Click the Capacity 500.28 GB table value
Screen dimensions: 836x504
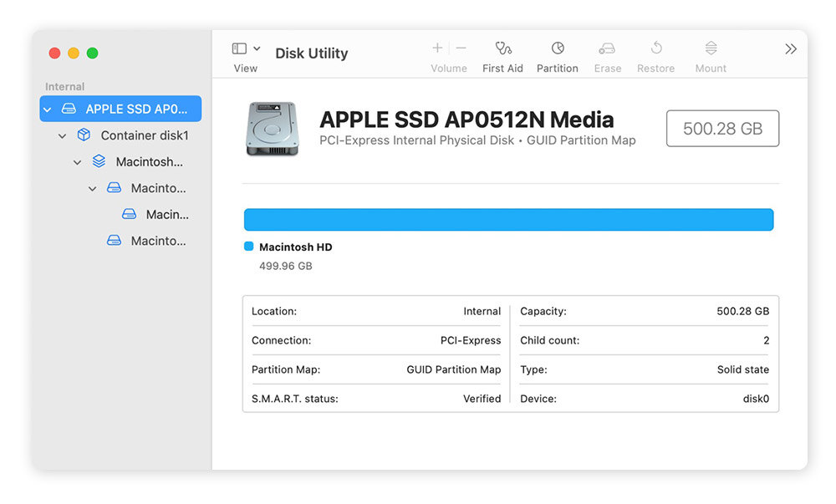tap(742, 311)
